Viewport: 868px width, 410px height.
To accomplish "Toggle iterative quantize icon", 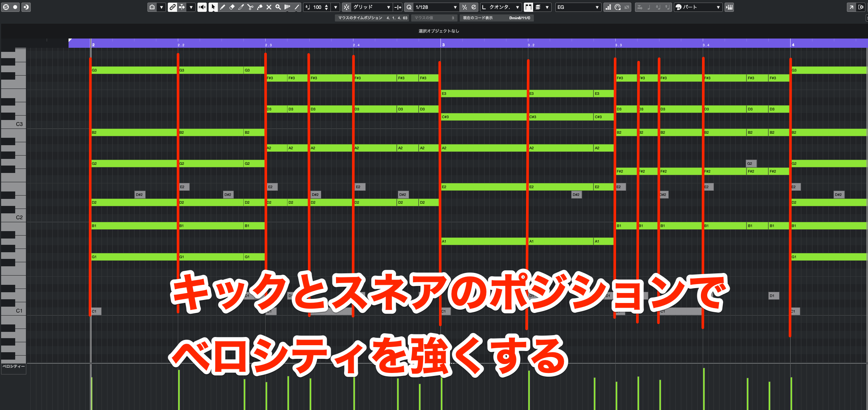I will 464,7.
